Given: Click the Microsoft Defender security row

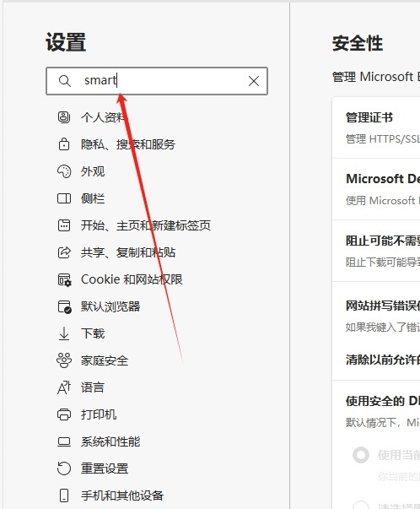Looking at the screenshot, I should point(376,189).
